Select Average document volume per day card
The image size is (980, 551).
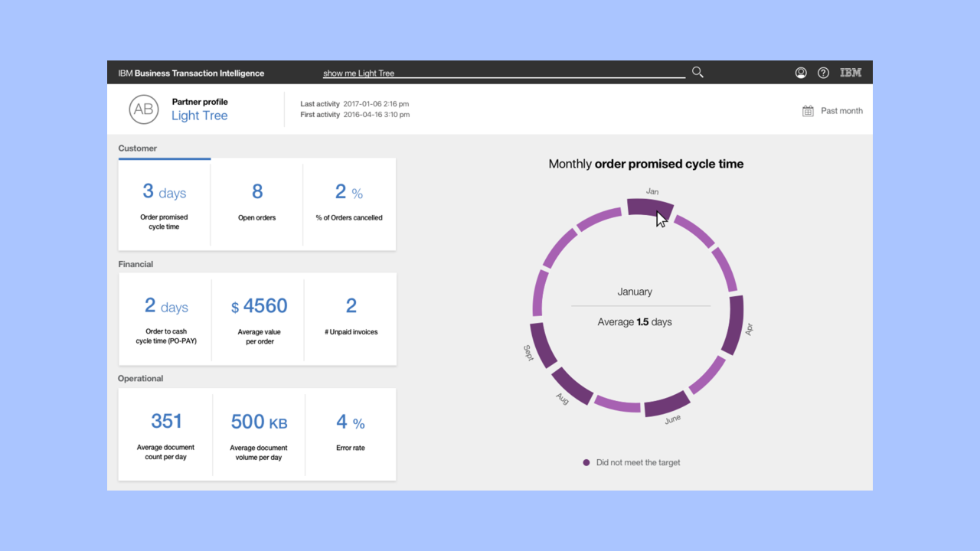pyautogui.click(x=259, y=434)
